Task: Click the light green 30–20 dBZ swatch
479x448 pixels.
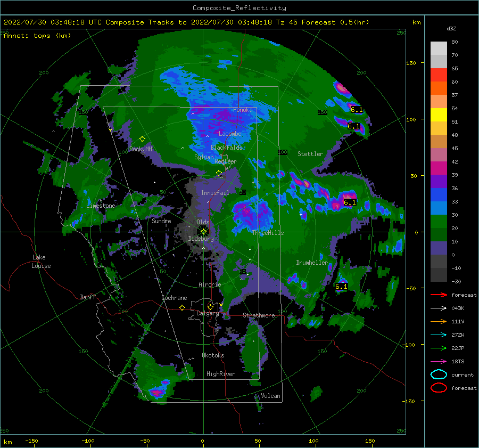Action: (x=439, y=221)
